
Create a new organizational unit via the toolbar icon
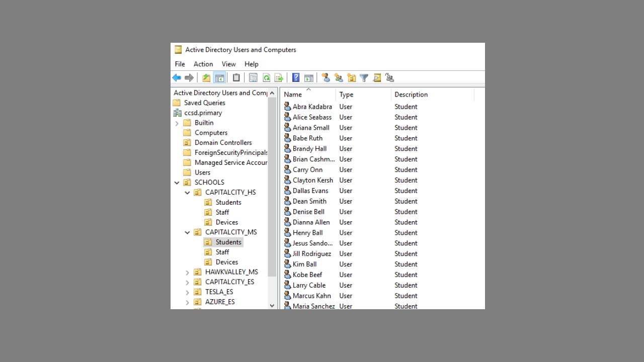352,78
